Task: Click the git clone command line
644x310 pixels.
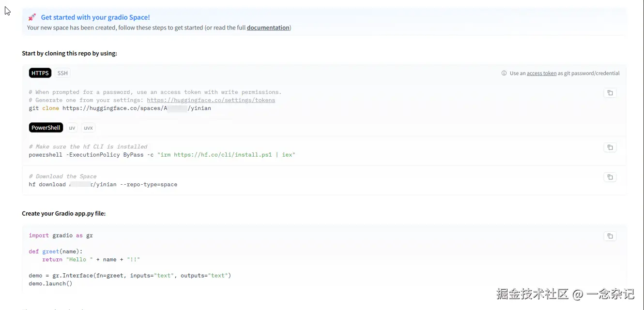Action: 120,108
